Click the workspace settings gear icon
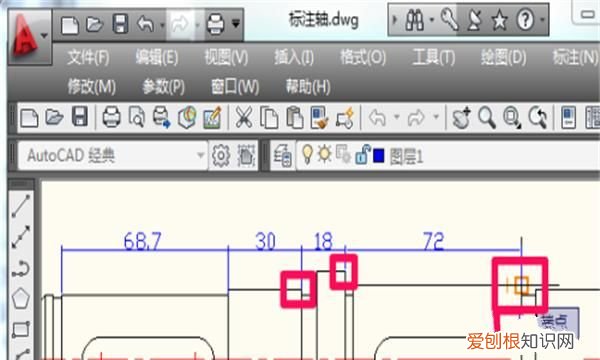600x360 pixels. (x=221, y=155)
